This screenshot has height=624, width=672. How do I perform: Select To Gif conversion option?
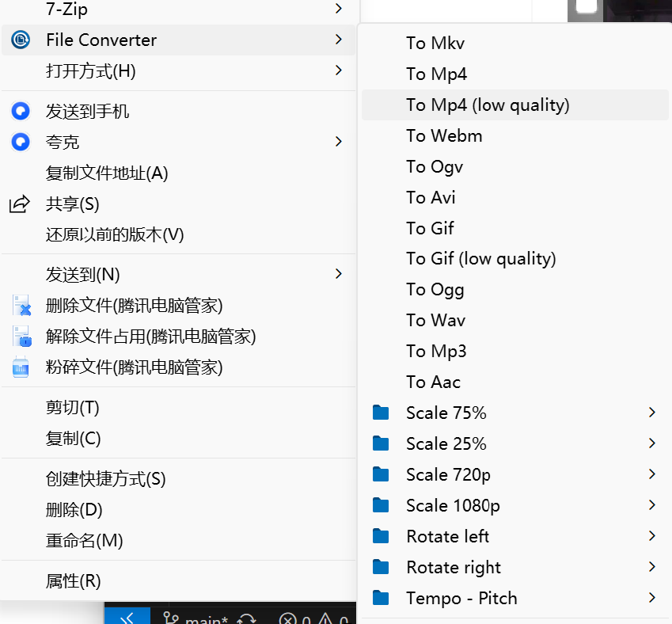[430, 228]
